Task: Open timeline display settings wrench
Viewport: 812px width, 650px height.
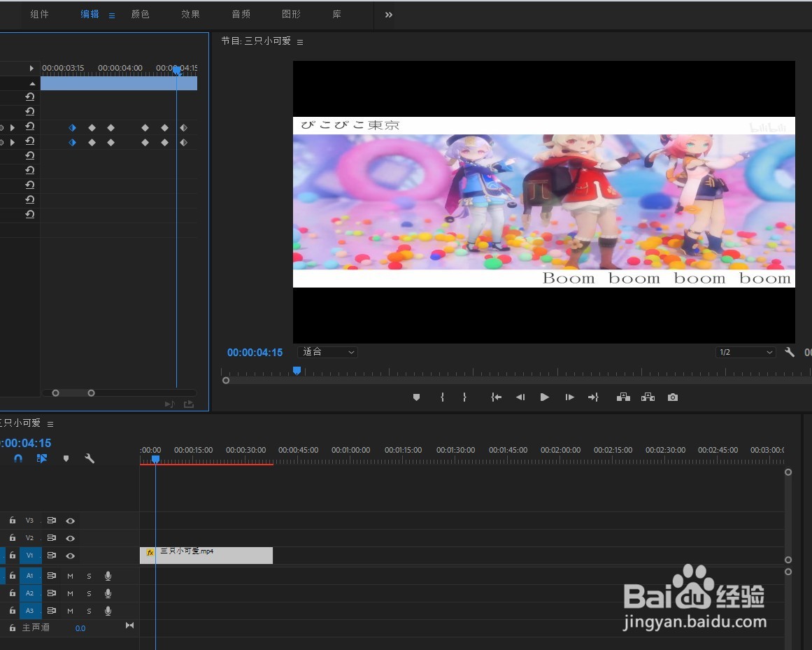Action: [89, 458]
